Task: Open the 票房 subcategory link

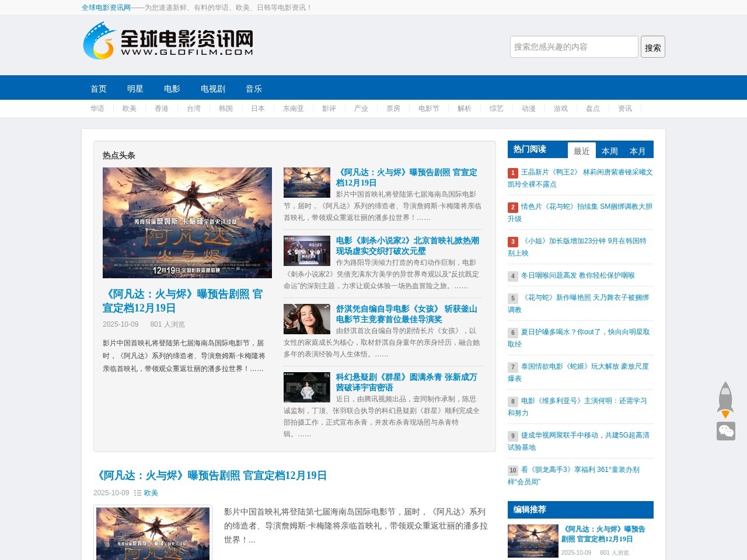Action: (393, 108)
